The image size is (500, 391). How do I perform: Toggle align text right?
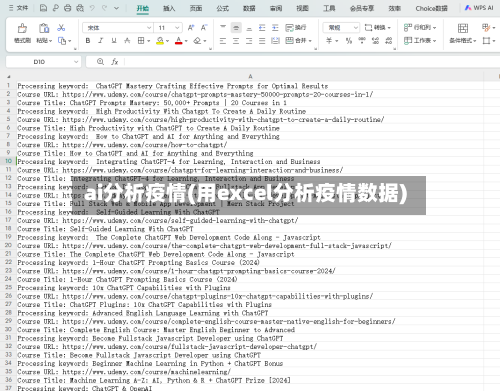[249, 41]
